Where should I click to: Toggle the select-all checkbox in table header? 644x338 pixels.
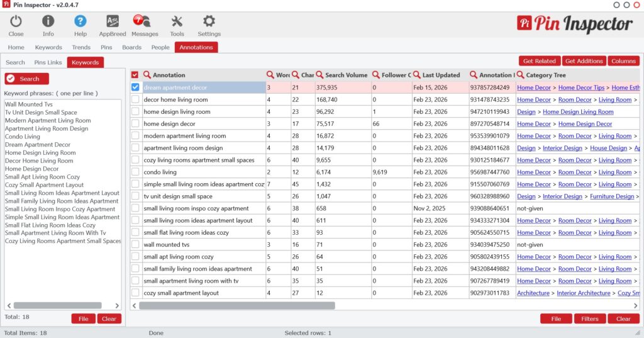point(135,75)
